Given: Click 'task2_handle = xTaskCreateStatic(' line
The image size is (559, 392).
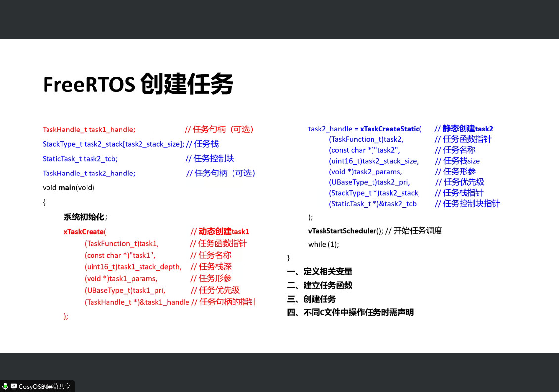Looking at the screenshot, I should 365,129.
